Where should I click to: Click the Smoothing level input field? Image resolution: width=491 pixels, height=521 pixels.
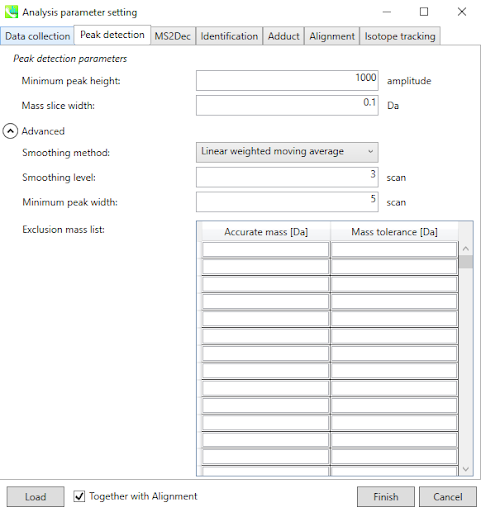coord(287,177)
